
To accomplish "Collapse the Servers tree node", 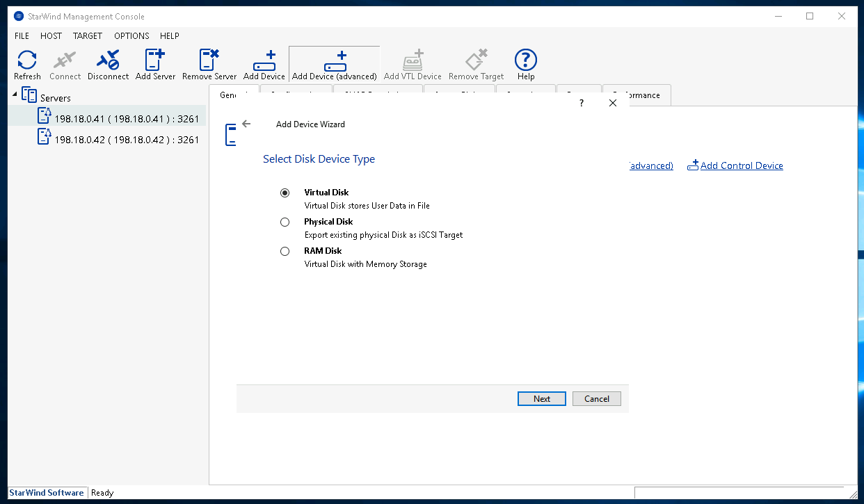I will (15, 95).
